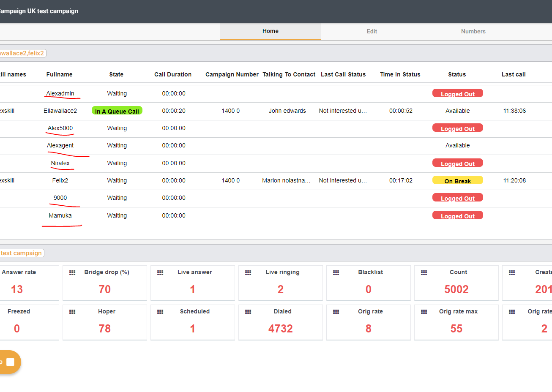Click grid icon on Blacklist card

pos(336,273)
